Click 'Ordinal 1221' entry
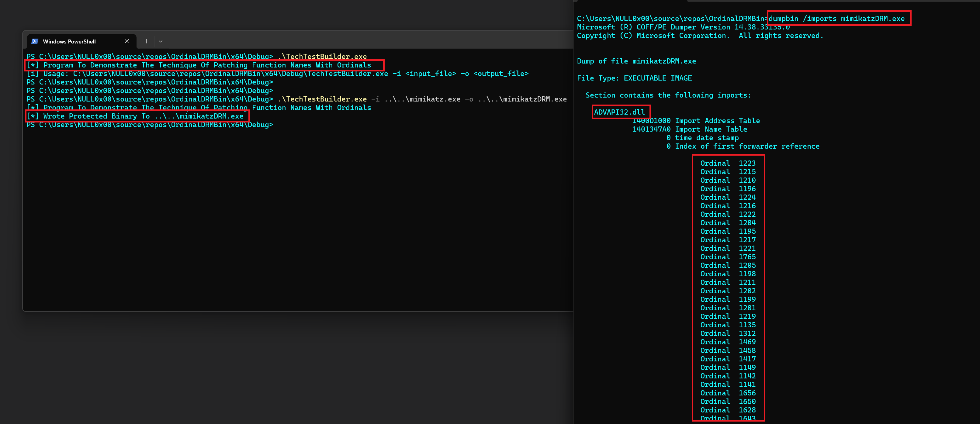This screenshot has height=424, width=980. coord(728,248)
